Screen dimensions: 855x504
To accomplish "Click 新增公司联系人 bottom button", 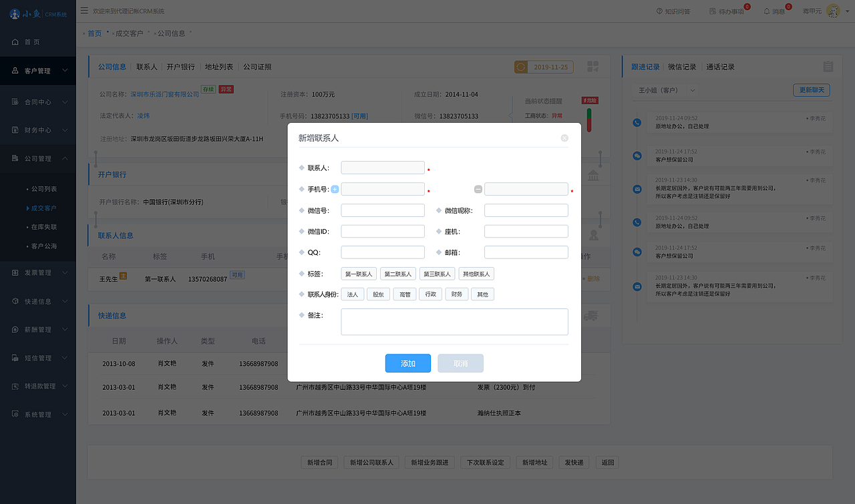I will pos(371,463).
